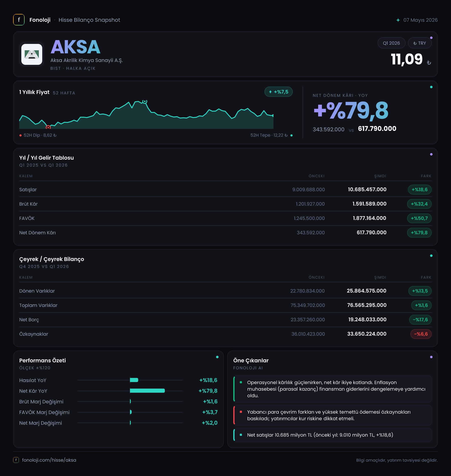Click the red 52H Dip marker on chart
This screenshot has width=451, height=476.
pyautogui.click(x=48, y=127)
